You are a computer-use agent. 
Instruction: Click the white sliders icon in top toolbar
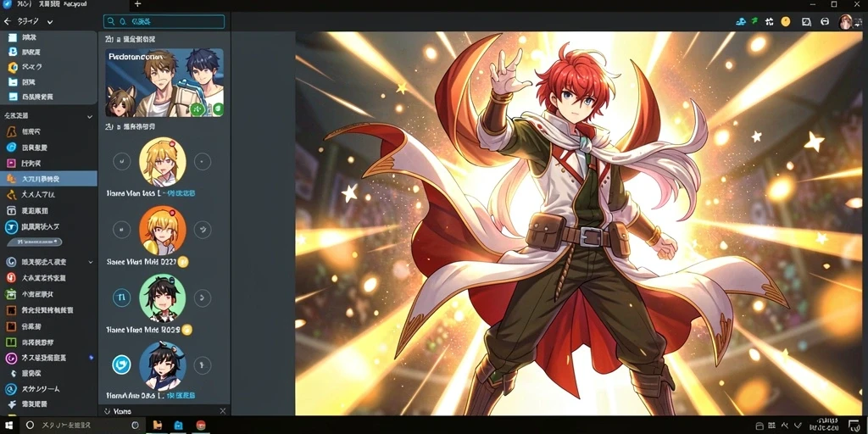click(769, 21)
